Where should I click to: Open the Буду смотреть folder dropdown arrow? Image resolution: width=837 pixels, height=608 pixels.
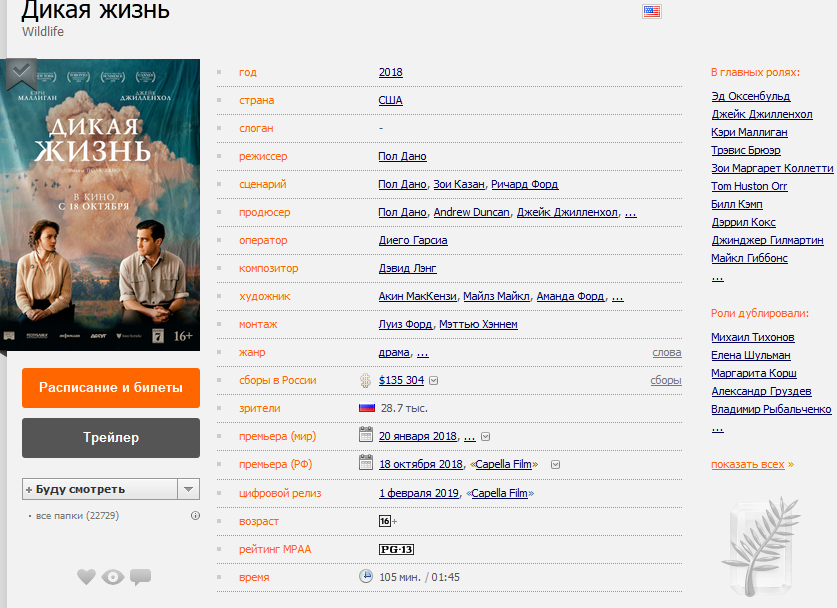click(188, 489)
